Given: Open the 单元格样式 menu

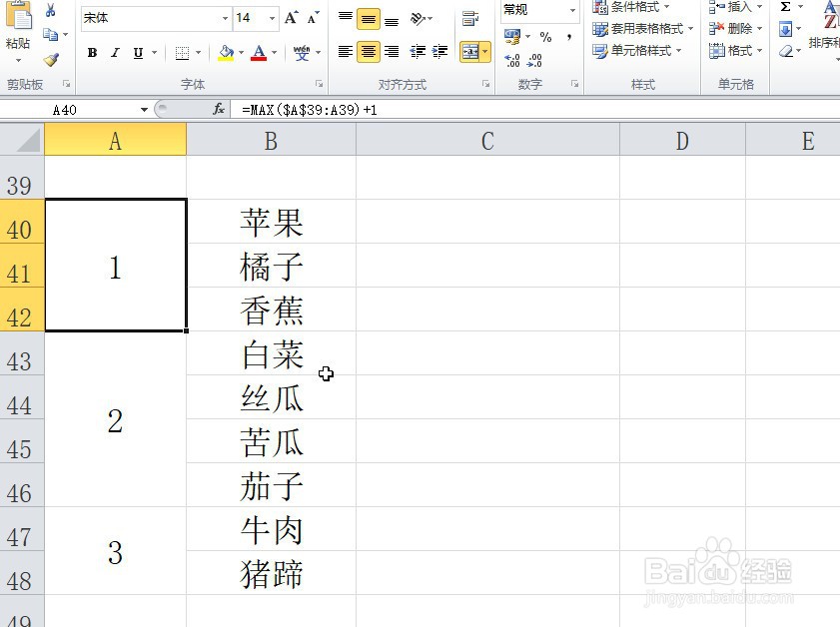Looking at the screenshot, I should coord(639,51).
